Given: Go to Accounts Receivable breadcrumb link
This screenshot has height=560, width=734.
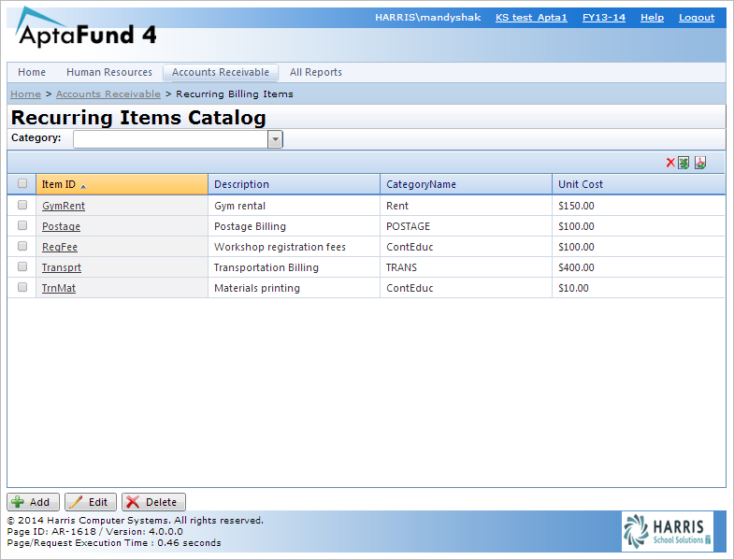Looking at the screenshot, I should tap(108, 94).
